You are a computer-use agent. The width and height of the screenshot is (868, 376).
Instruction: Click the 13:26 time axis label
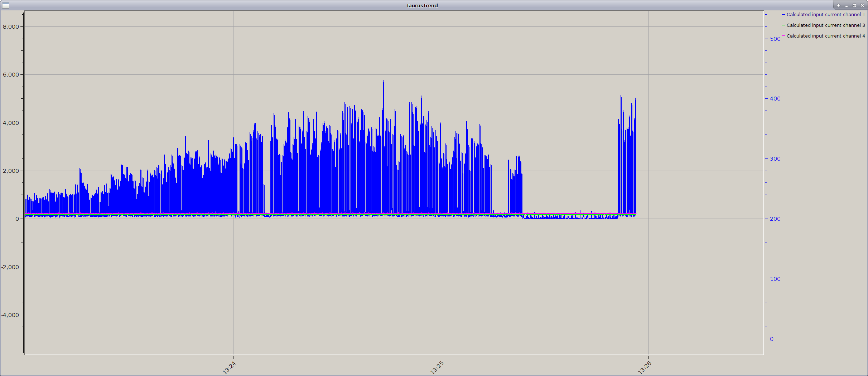(645, 367)
